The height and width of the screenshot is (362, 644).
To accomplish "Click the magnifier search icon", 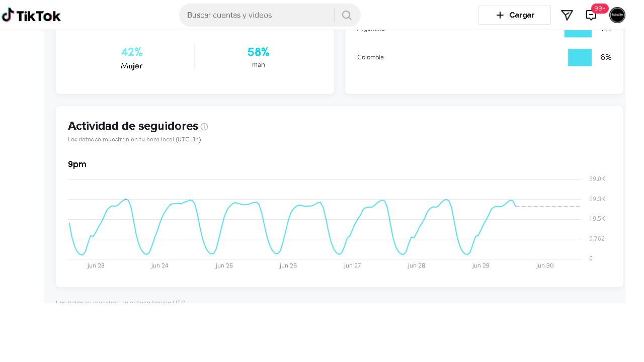I will click(x=347, y=15).
